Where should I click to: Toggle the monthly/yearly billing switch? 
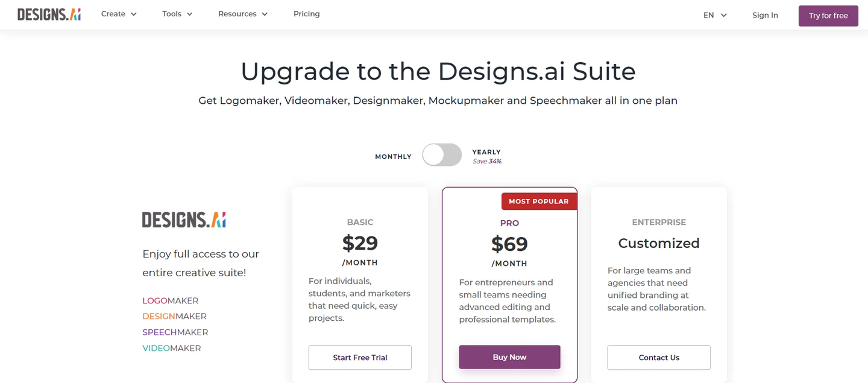(442, 155)
